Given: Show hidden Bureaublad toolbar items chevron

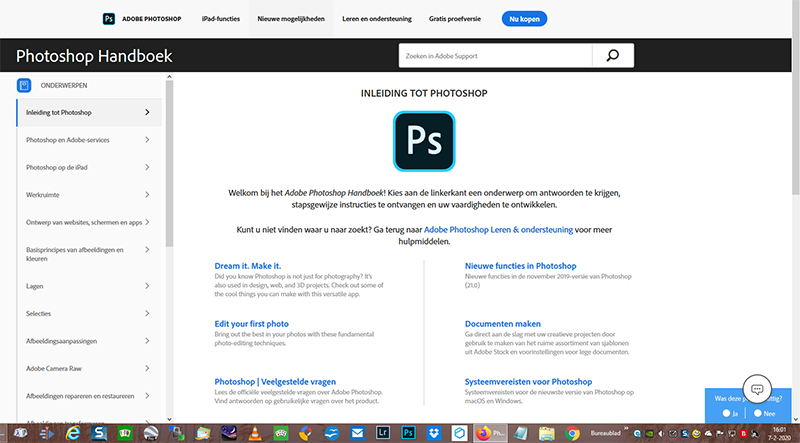Looking at the screenshot, I should [x=626, y=427].
